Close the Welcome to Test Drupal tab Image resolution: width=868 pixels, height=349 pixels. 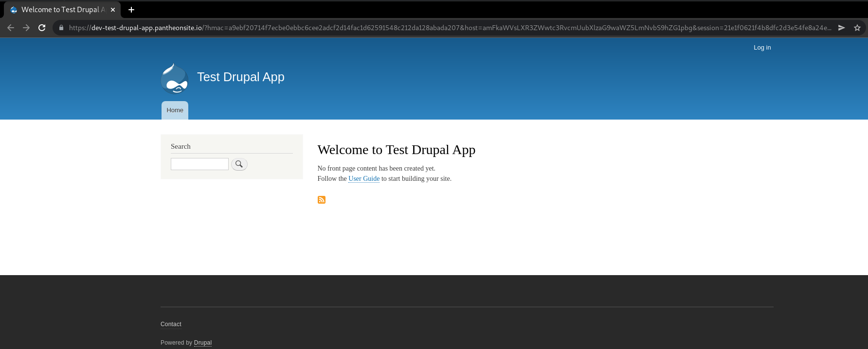click(x=113, y=10)
